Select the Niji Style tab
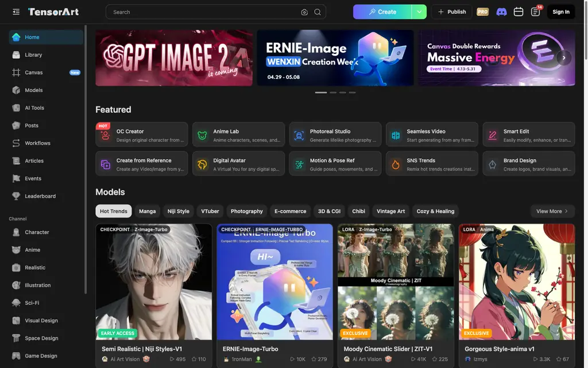Viewport: 588px width, 368px height. (x=178, y=211)
